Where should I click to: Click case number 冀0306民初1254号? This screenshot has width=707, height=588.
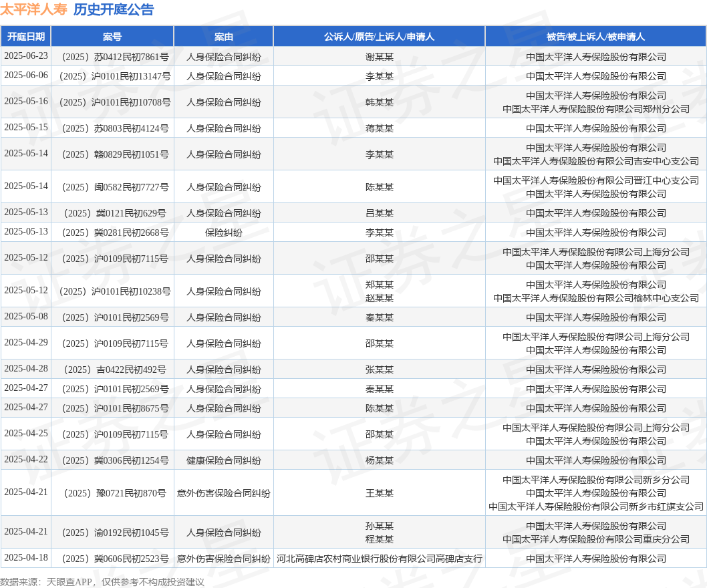coord(115,460)
